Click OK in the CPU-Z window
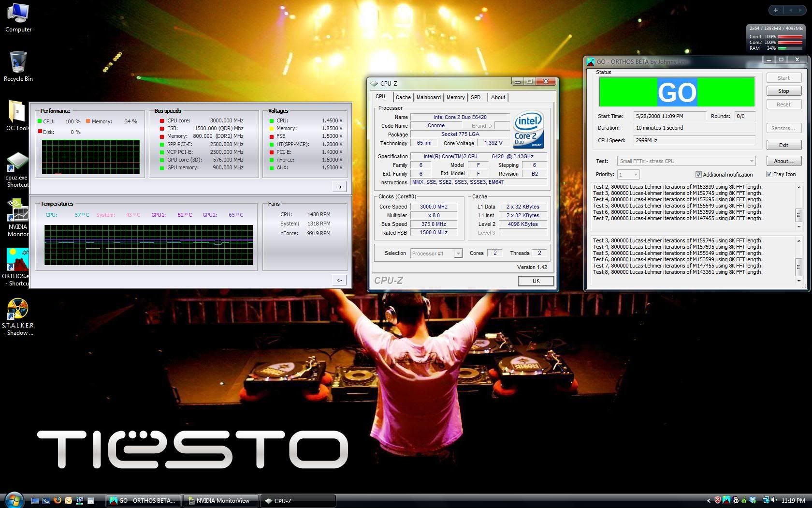 pos(536,281)
